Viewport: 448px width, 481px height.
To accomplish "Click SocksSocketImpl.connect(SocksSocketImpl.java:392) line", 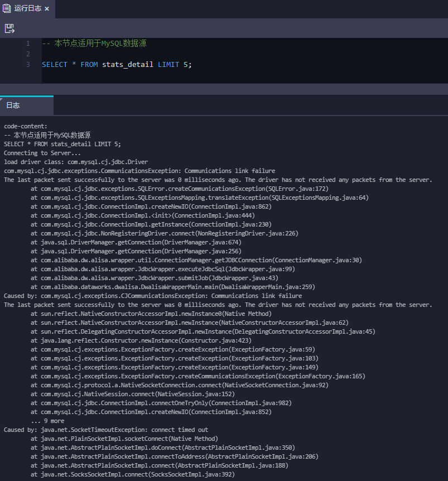I will pyautogui.click(x=133, y=474).
